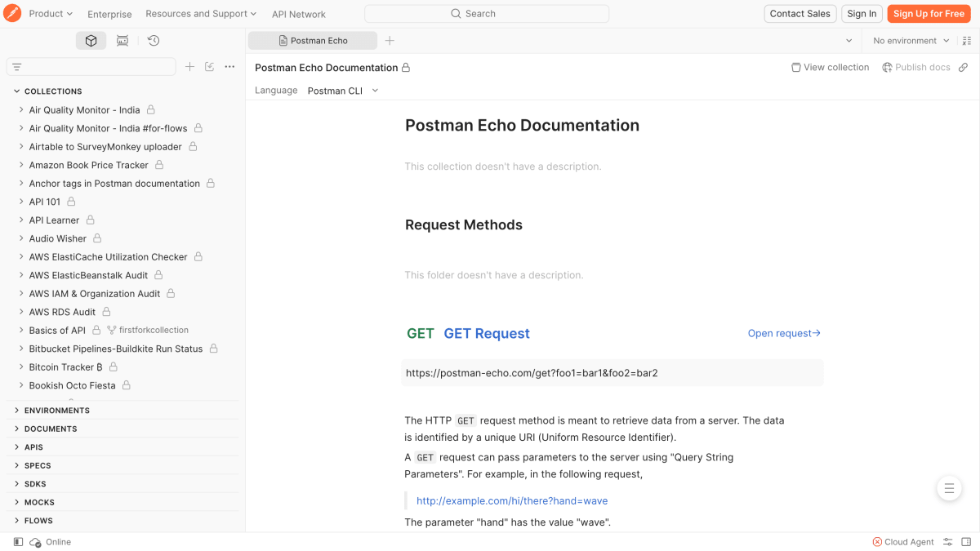
Task: Open the variables pane icon beside environment
Action: click(968, 41)
